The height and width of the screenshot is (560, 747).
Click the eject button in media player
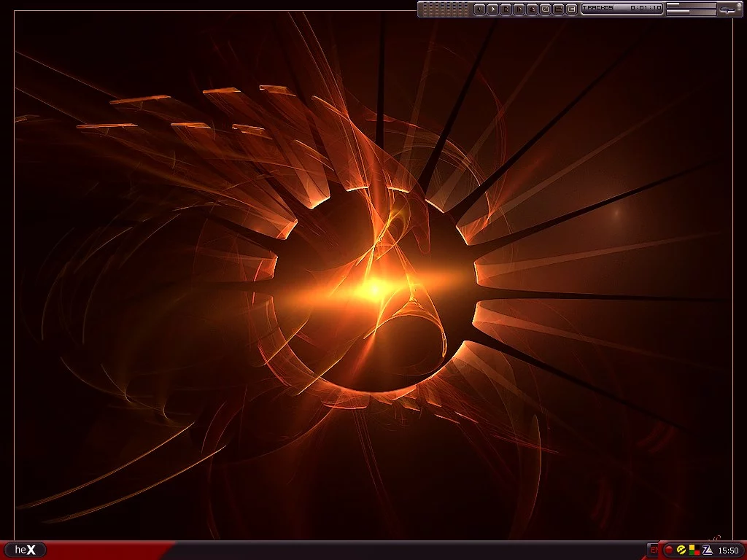[532, 9]
